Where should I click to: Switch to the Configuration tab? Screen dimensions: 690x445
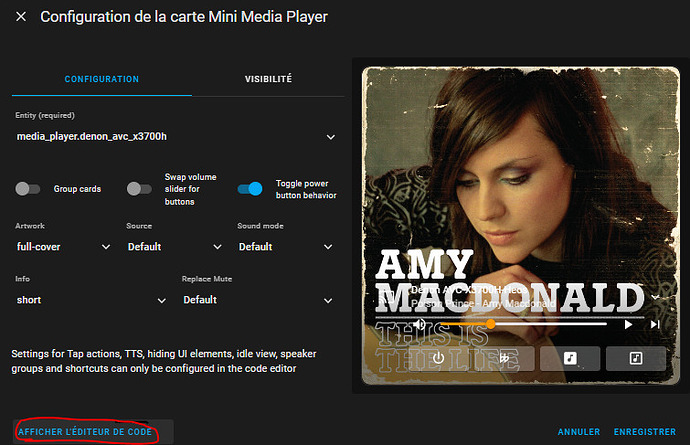[102, 79]
